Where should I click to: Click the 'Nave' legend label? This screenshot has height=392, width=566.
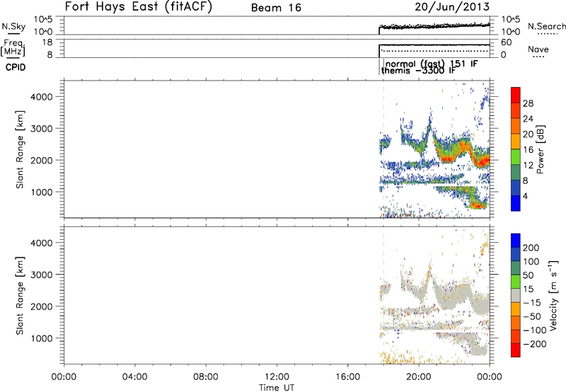click(538, 49)
